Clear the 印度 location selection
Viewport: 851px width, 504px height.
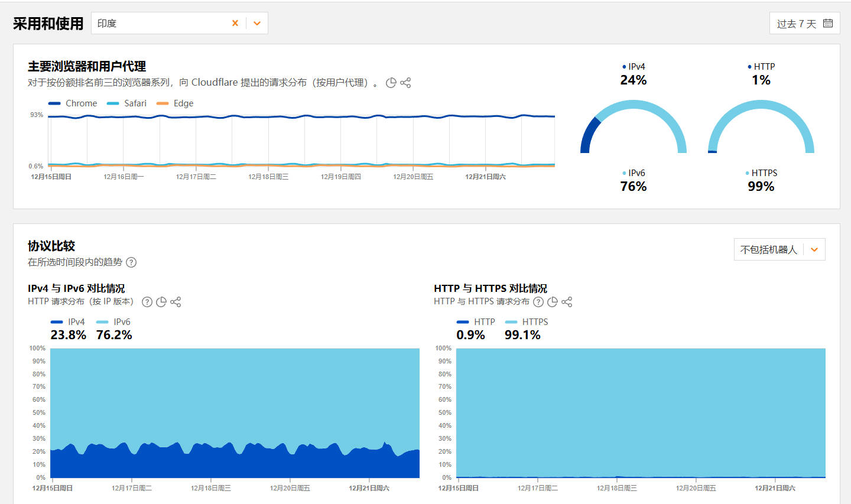coord(235,23)
